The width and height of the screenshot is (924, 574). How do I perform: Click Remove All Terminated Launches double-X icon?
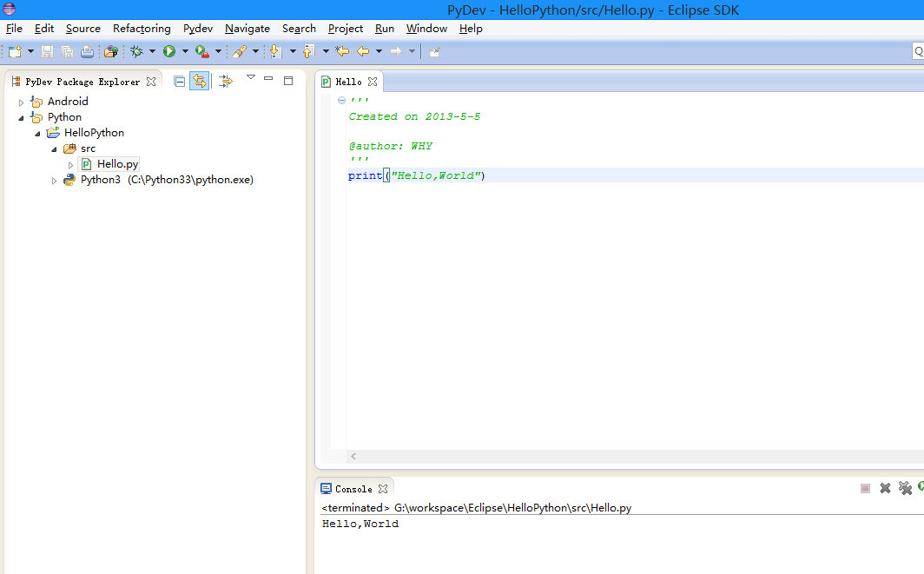(x=905, y=488)
